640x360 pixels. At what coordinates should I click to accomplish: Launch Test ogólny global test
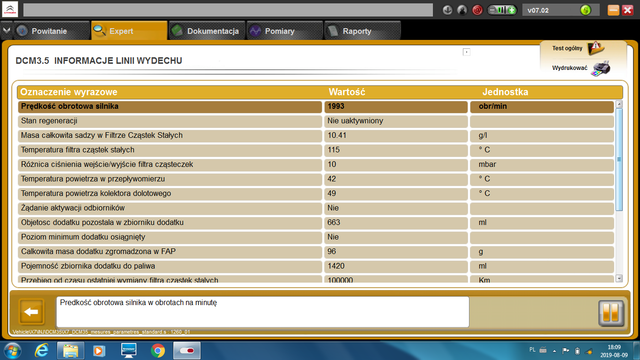(567, 48)
